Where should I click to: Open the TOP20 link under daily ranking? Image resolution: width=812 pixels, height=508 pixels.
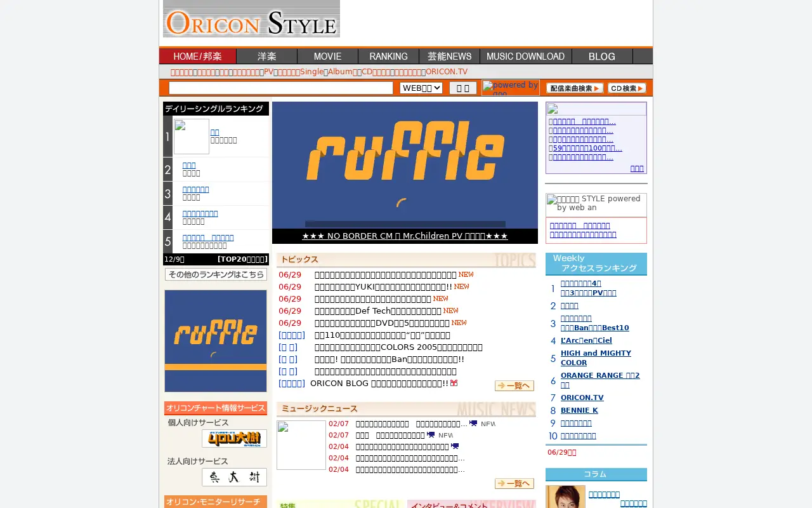point(242,259)
